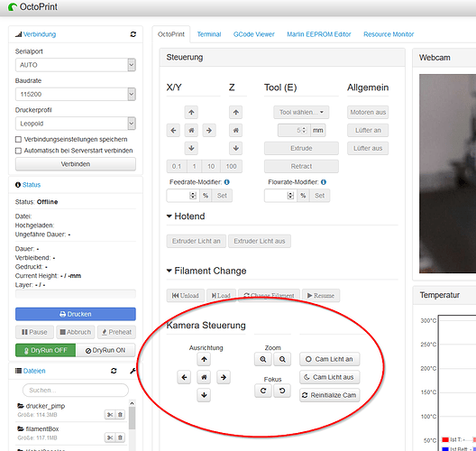Open Baudrate 115200 dropdown
The image size is (476, 451).
[76, 94]
